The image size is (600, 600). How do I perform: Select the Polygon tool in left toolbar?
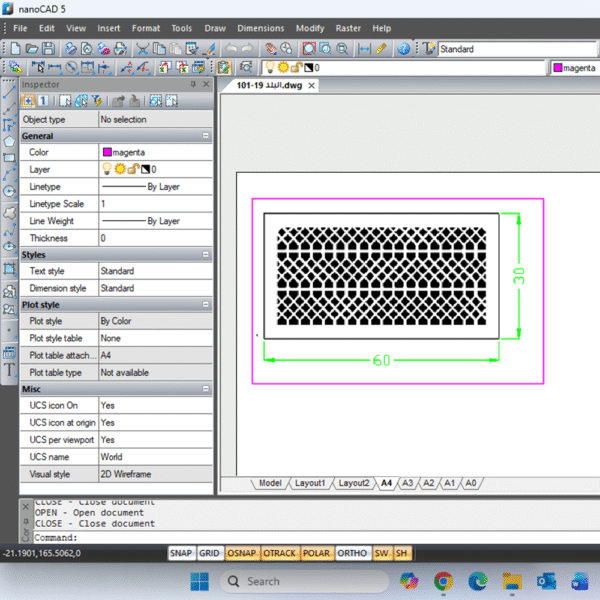click(x=10, y=141)
